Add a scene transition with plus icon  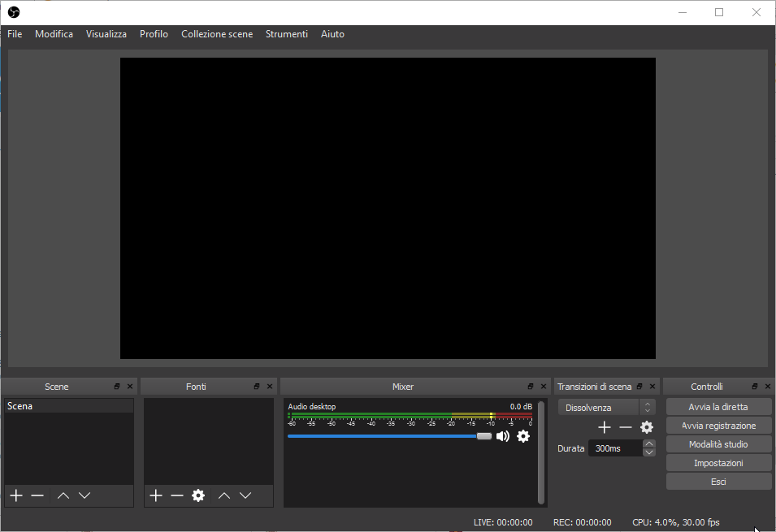[605, 427]
